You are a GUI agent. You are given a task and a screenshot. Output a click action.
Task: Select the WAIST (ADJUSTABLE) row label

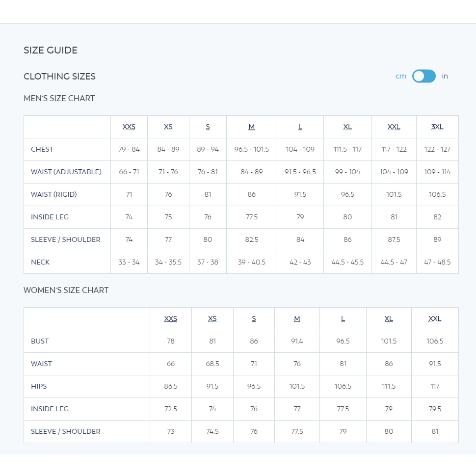tap(66, 172)
